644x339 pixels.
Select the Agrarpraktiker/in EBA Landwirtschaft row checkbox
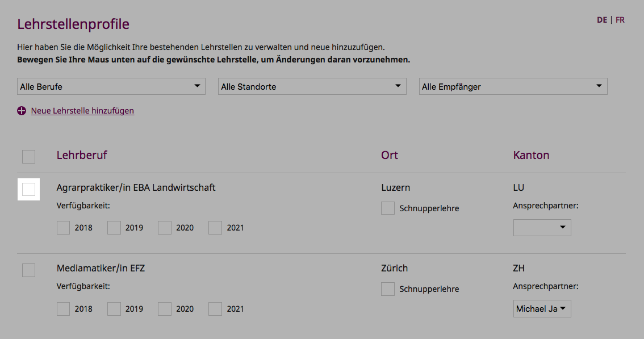point(29,190)
